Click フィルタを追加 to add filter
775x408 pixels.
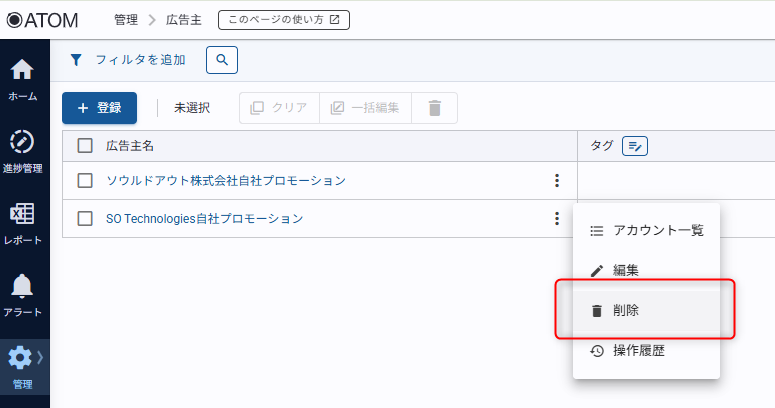click(128, 60)
